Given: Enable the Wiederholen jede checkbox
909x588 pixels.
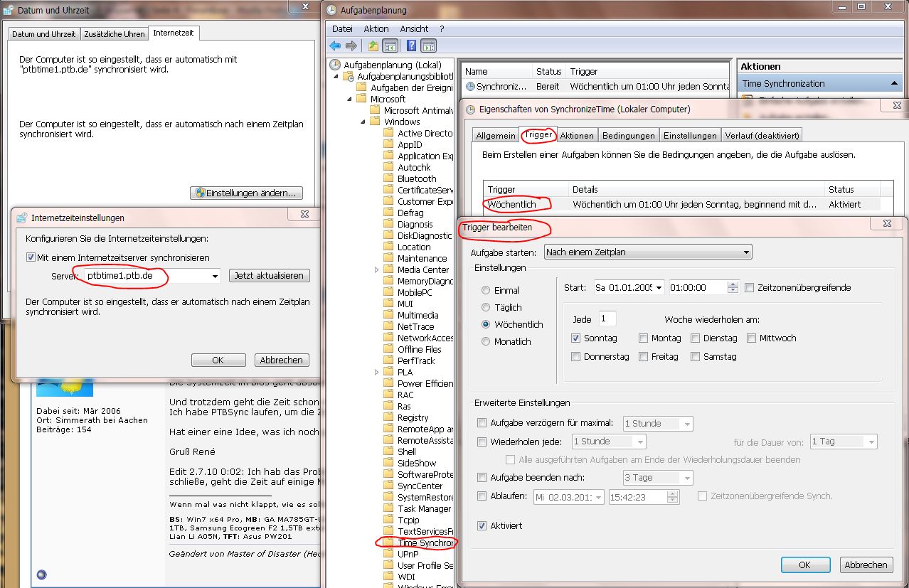Looking at the screenshot, I should pyautogui.click(x=482, y=442).
